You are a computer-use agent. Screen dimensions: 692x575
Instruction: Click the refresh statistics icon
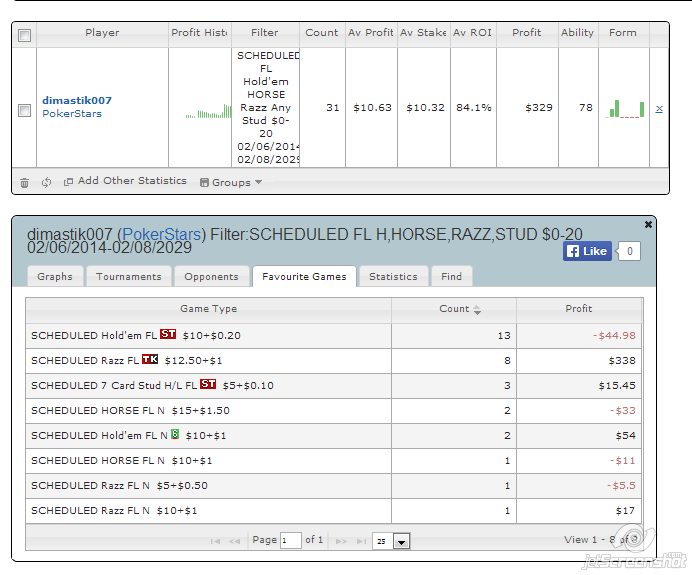point(46,182)
